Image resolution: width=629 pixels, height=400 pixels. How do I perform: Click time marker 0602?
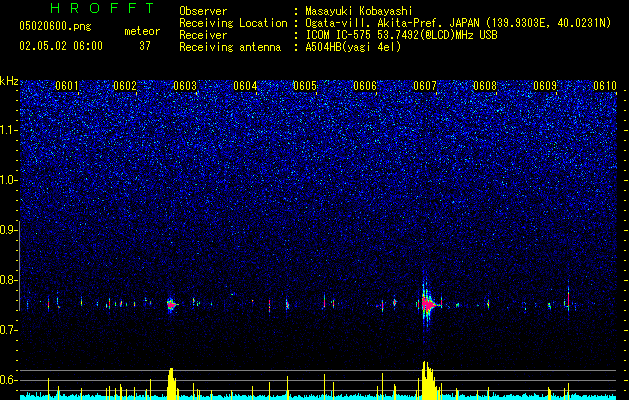[125, 86]
